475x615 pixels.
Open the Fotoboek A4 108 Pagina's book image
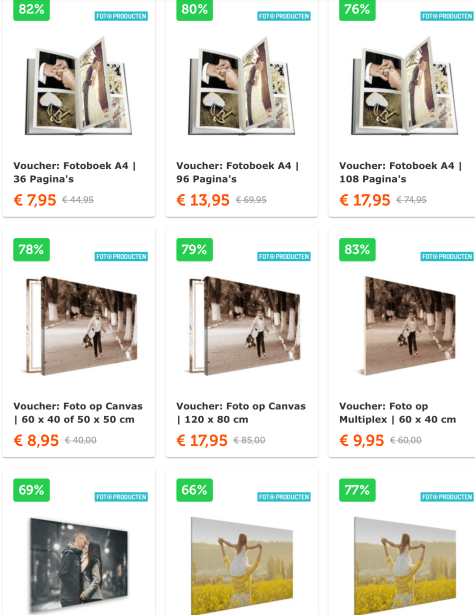coord(404,86)
